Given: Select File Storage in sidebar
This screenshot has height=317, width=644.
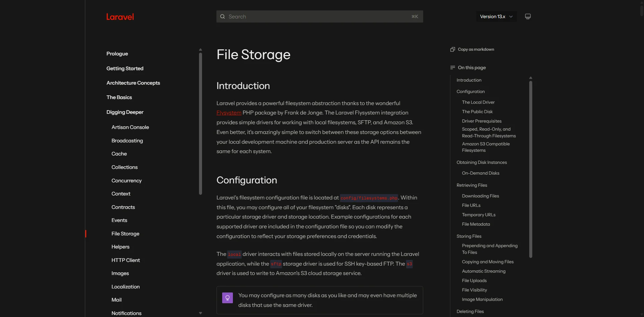Looking at the screenshot, I should [126, 234].
